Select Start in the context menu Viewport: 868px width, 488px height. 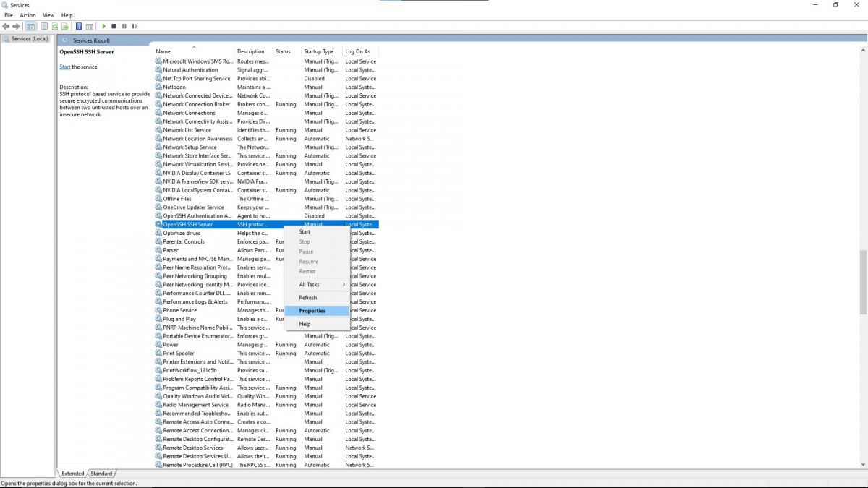click(x=305, y=232)
